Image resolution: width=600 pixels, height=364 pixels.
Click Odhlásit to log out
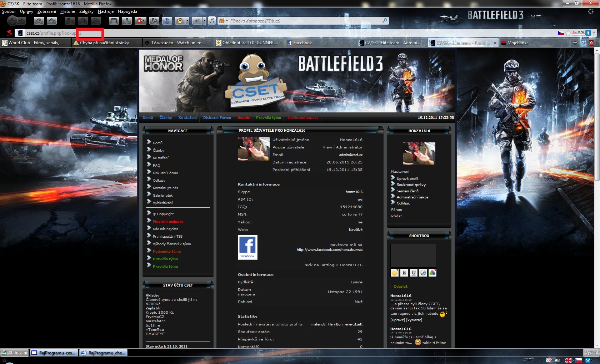tap(403, 203)
